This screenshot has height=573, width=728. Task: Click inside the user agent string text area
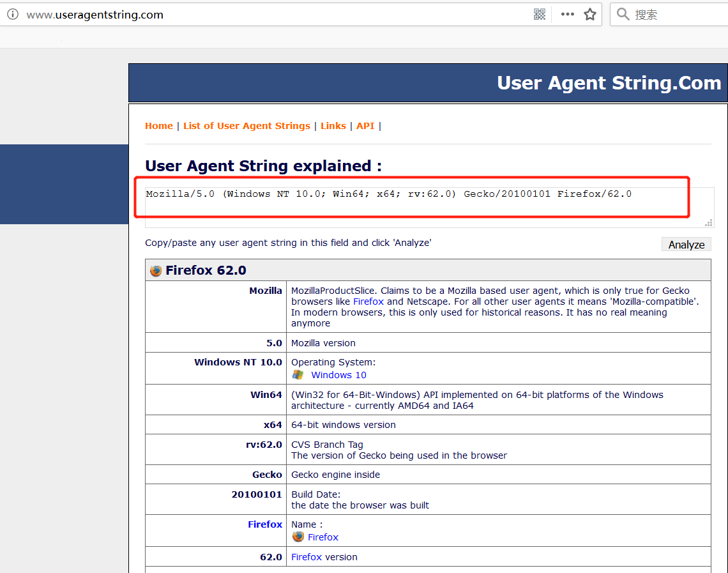429,207
